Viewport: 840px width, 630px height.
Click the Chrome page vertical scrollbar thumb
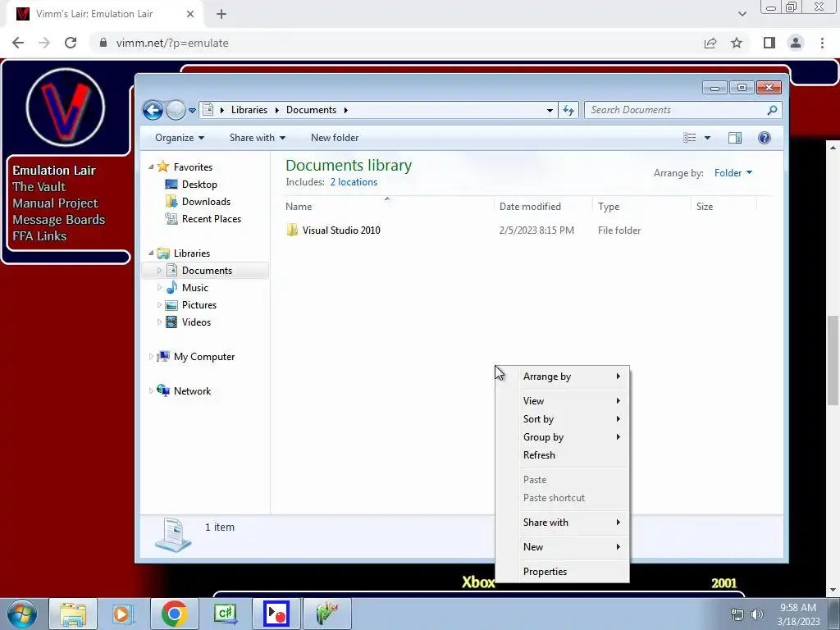click(x=833, y=361)
